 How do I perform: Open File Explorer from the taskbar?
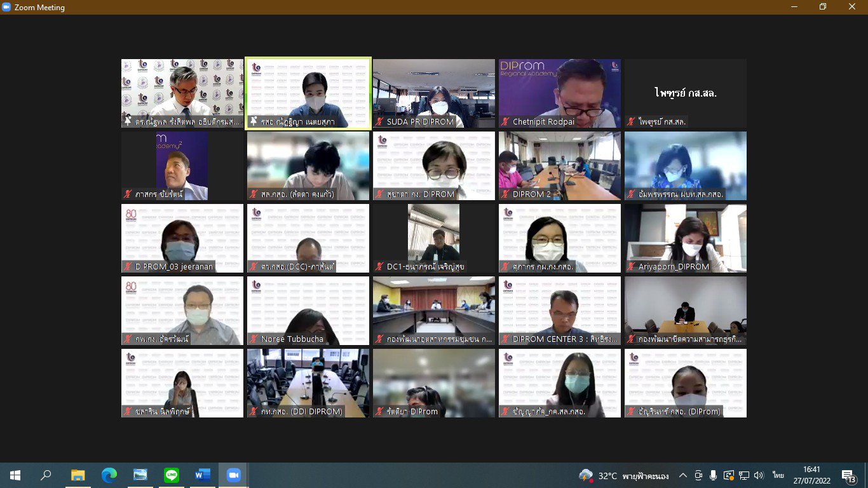pyautogui.click(x=78, y=475)
